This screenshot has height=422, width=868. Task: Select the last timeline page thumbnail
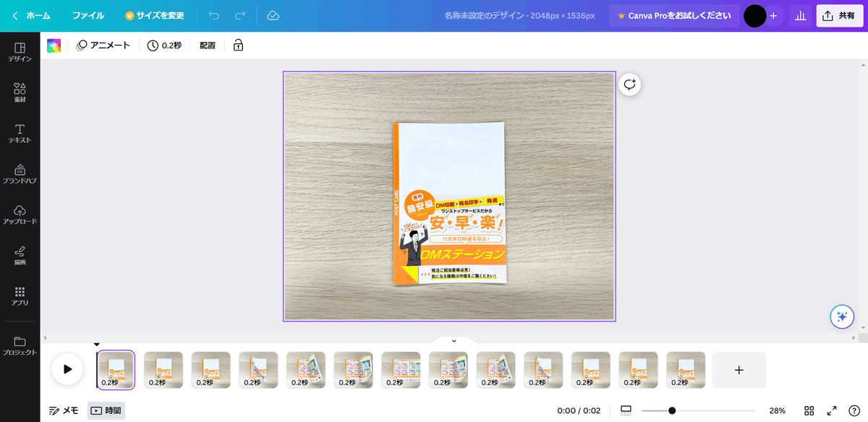pyautogui.click(x=686, y=370)
